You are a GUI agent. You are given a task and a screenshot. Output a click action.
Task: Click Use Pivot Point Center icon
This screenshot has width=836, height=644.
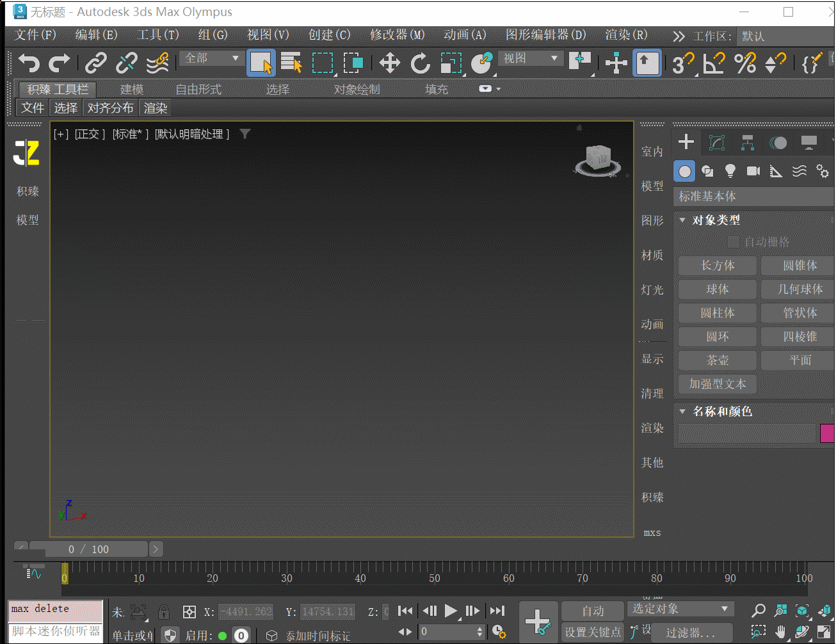[580, 63]
